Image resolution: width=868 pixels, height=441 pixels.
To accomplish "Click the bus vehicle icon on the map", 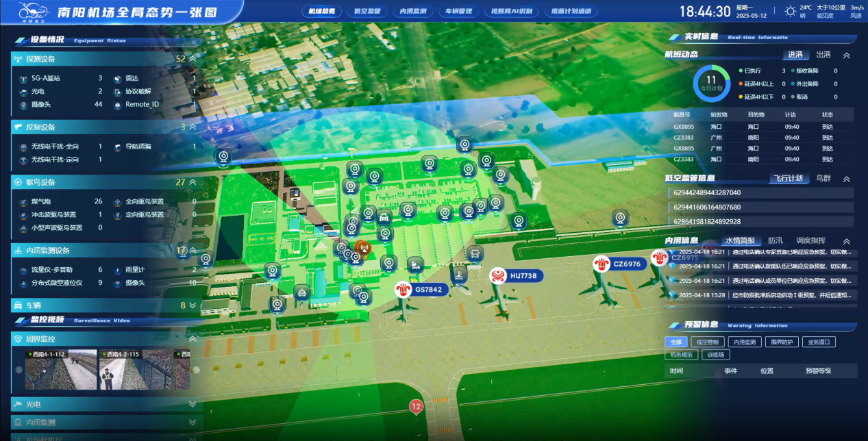I will (x=475, y=254).
